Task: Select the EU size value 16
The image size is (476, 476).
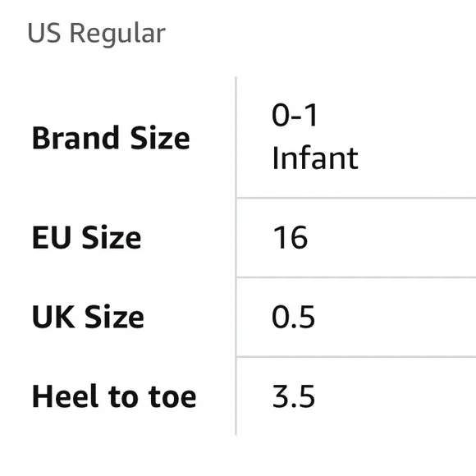Action: point(291,237)
